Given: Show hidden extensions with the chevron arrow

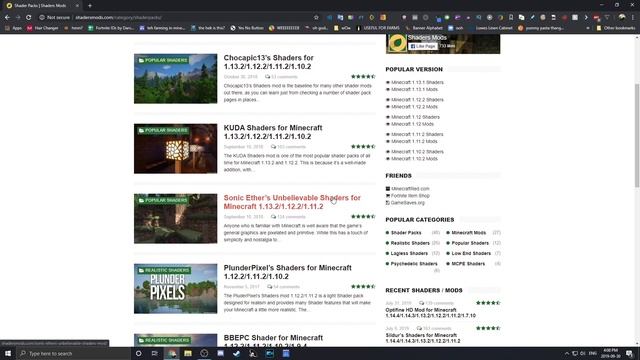Looking at the screenshot, I should coord(586,18).
